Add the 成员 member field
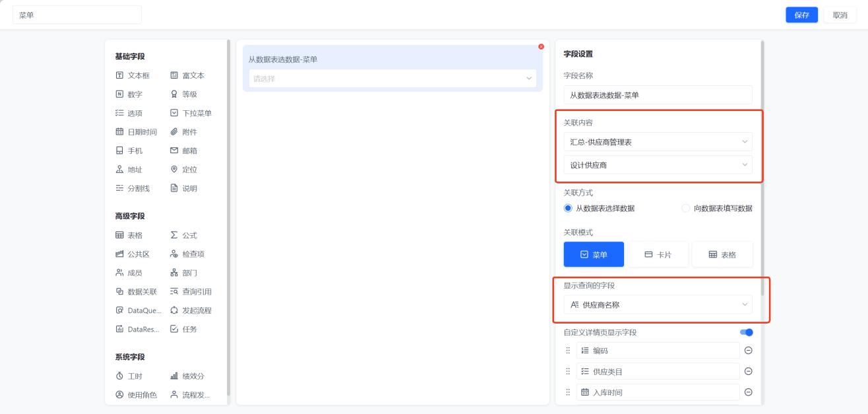The height and width of the screenshot is (414, 868). coord(129,273)
